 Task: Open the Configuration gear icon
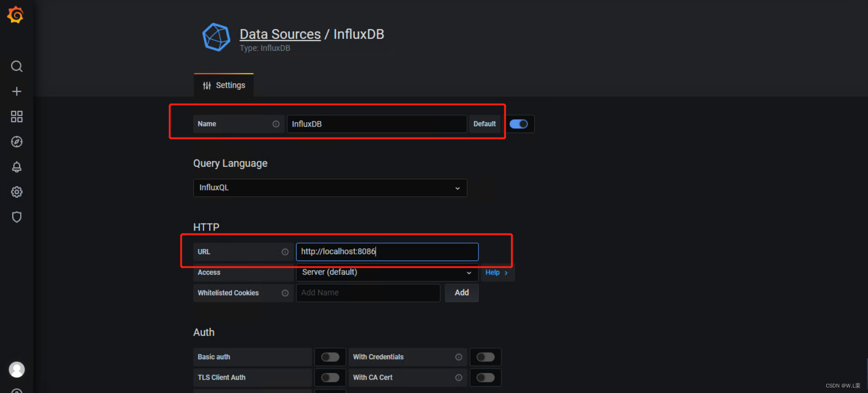pyautogui.click(x=17, y=192)
